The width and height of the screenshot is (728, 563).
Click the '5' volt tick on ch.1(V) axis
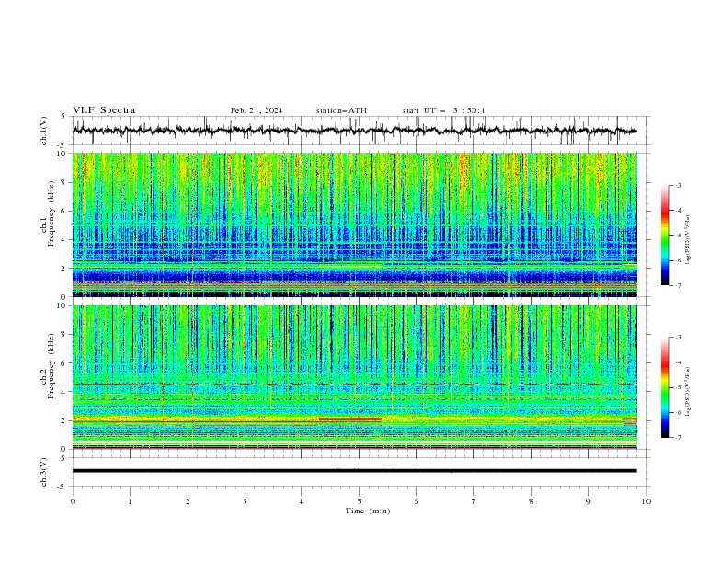point(63,116)
